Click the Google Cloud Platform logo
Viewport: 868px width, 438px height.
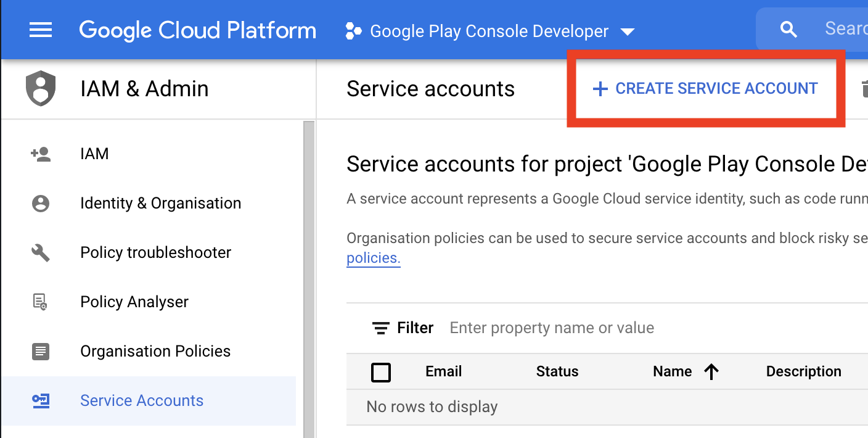point(197,29)
